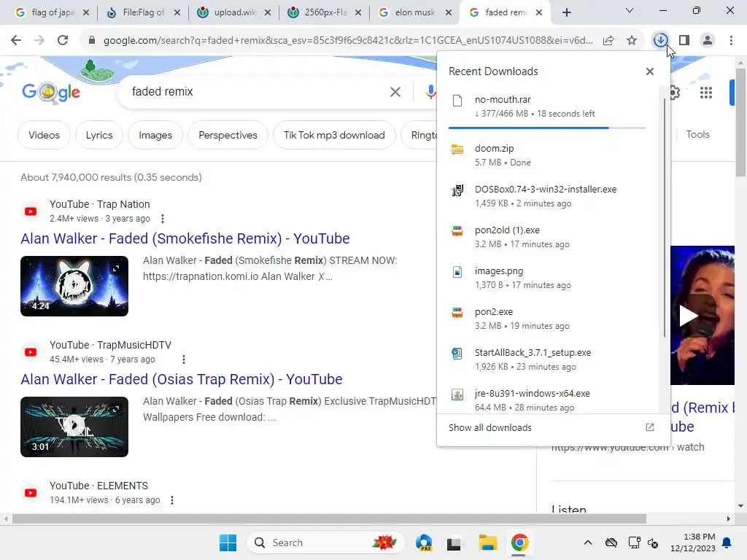This screenshot has width=747, height=560.
Task: Switch to the elon musk tab
Action: 414,12
